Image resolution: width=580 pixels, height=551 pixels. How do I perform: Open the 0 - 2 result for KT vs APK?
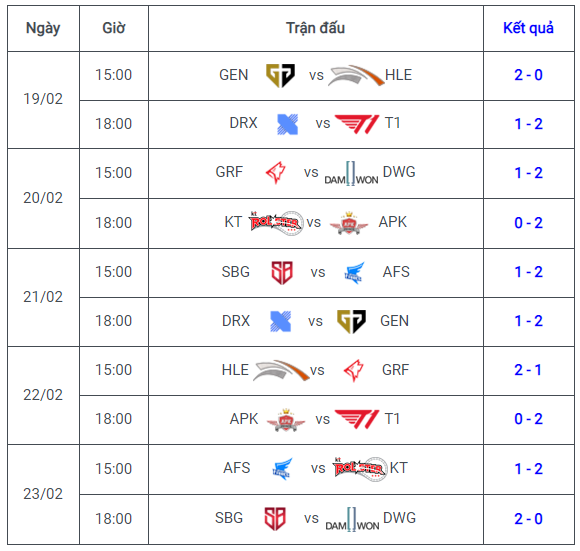pyautogui.click(x=528, y=223)
